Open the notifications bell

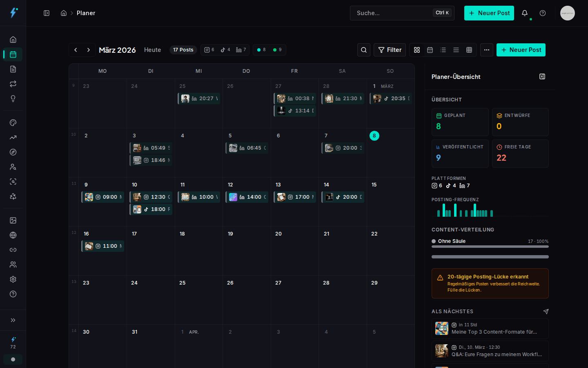525,13
